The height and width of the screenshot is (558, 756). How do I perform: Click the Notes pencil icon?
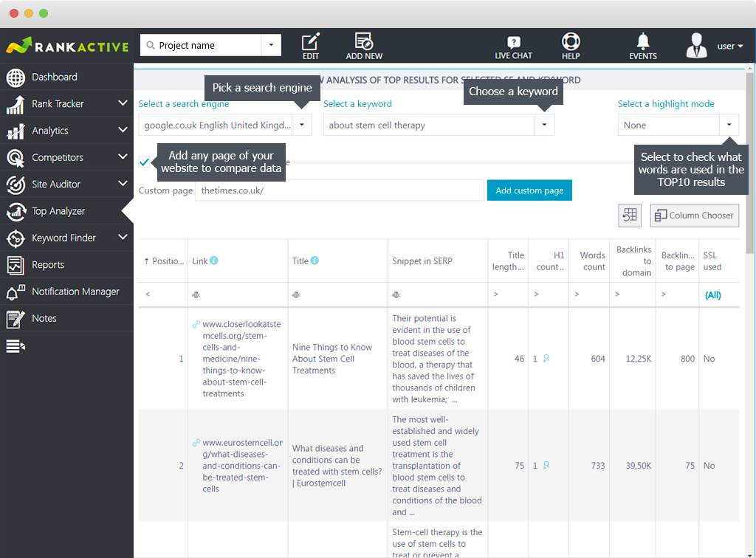pos(16,319)
